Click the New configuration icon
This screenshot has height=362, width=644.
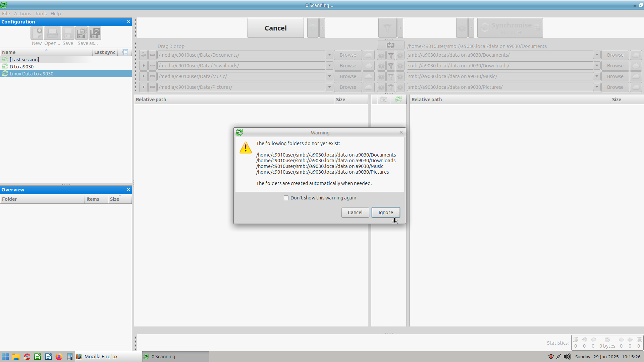point(37,33)
